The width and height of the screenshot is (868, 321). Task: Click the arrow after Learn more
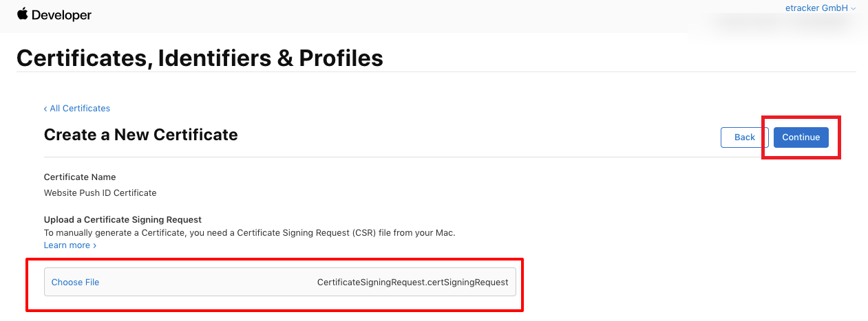pos(94,245)
